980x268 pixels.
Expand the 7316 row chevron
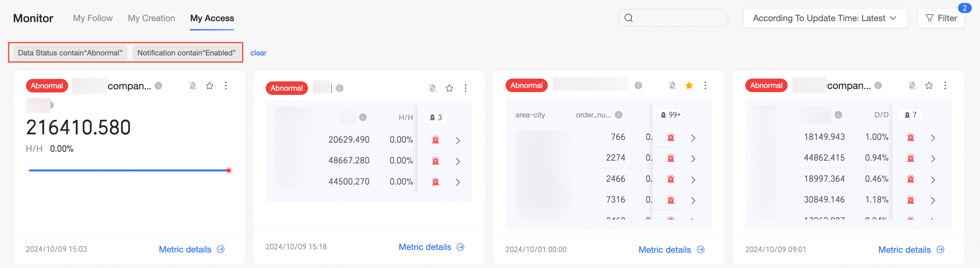click(x=693, y=200)
